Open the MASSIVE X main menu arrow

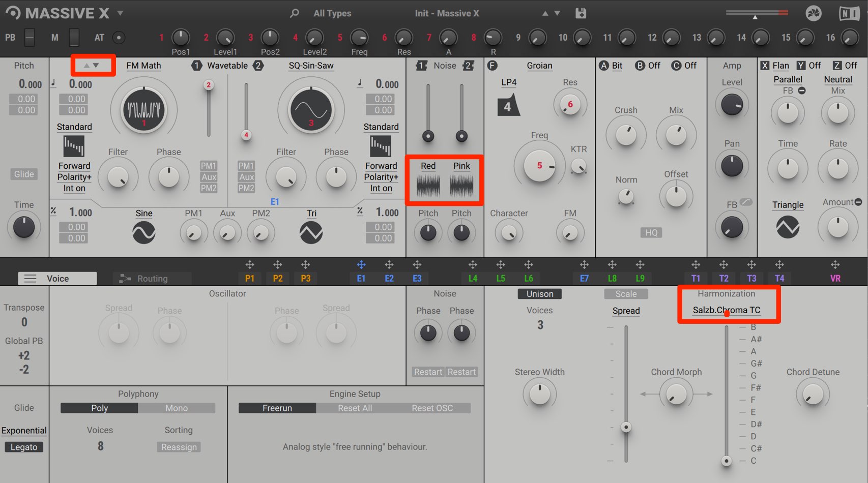point(120,13)
